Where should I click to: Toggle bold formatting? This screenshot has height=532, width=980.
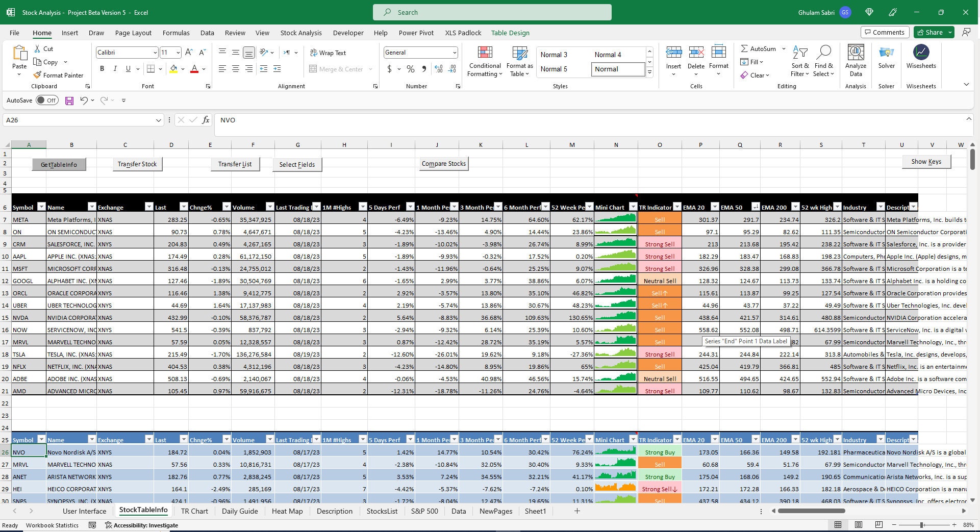coord(102,68)
